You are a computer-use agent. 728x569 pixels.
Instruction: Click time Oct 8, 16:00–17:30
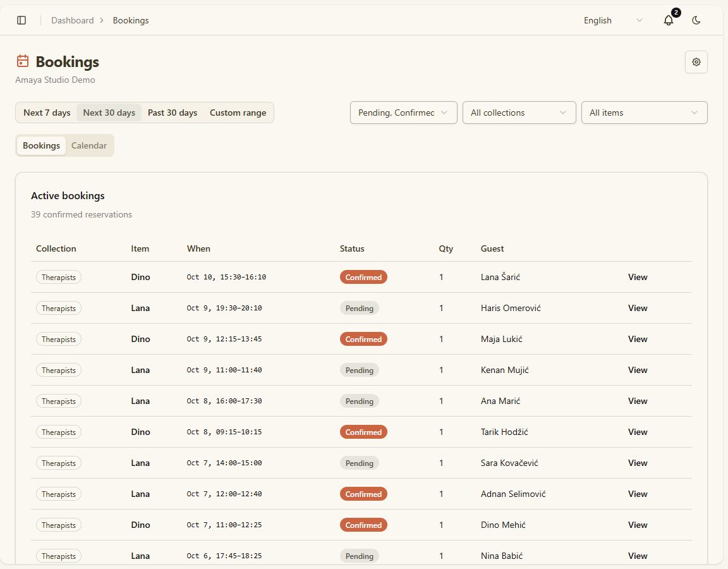pyautogui.click(x=224, y=401)
